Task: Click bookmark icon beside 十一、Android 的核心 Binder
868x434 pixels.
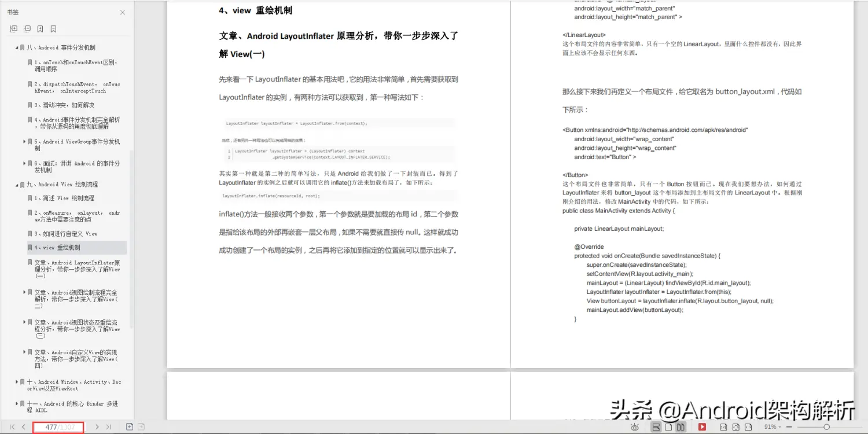Action: coord(23,404)
